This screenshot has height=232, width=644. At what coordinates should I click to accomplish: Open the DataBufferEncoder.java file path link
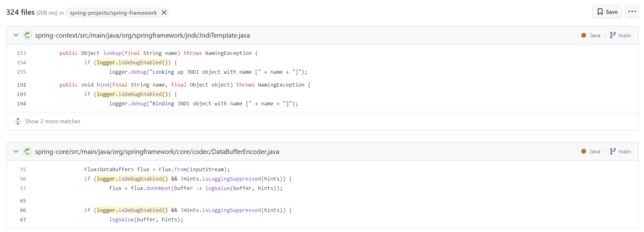pos(157,152)
